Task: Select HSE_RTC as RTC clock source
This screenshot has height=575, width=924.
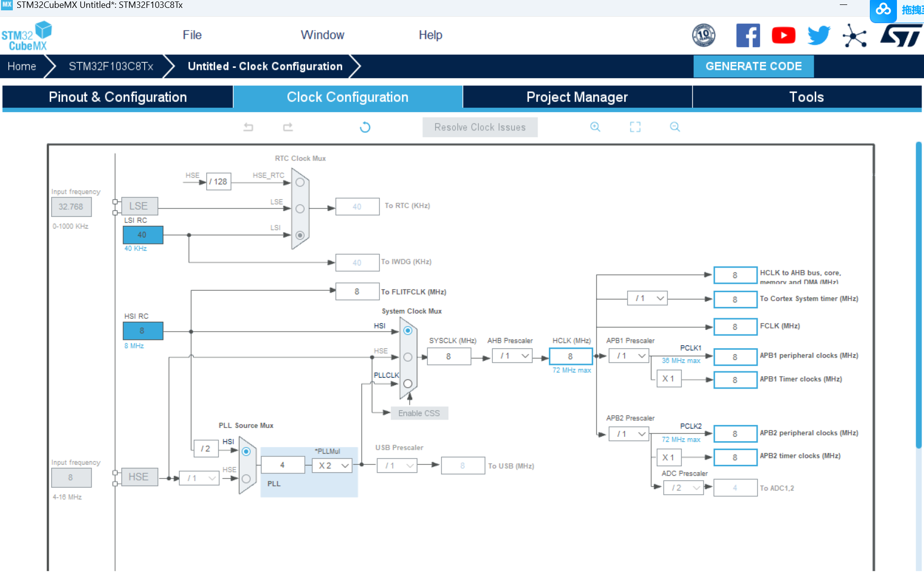Action: (300, 182)
